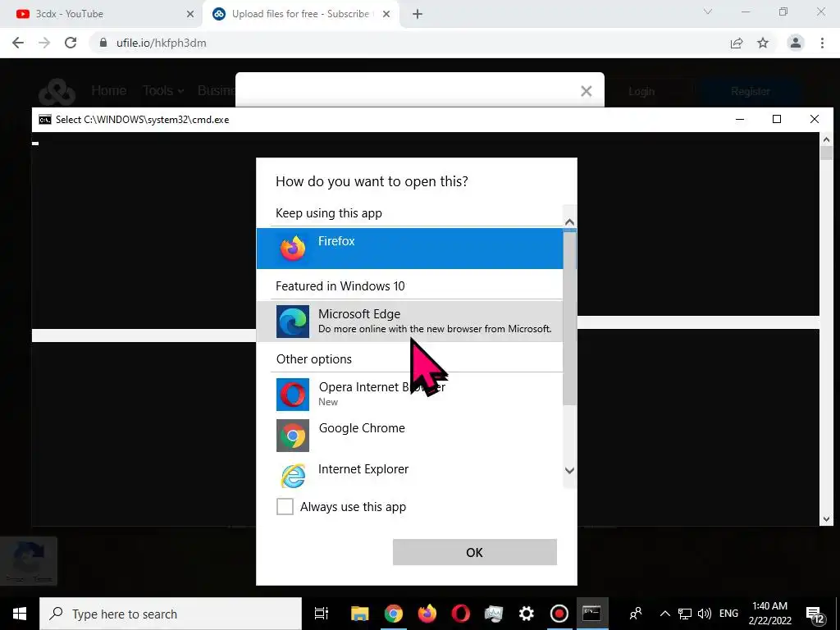Share this page icon in Chrome
The width and height of the screenshot is (840, 630).
click(x=737, y=43)
